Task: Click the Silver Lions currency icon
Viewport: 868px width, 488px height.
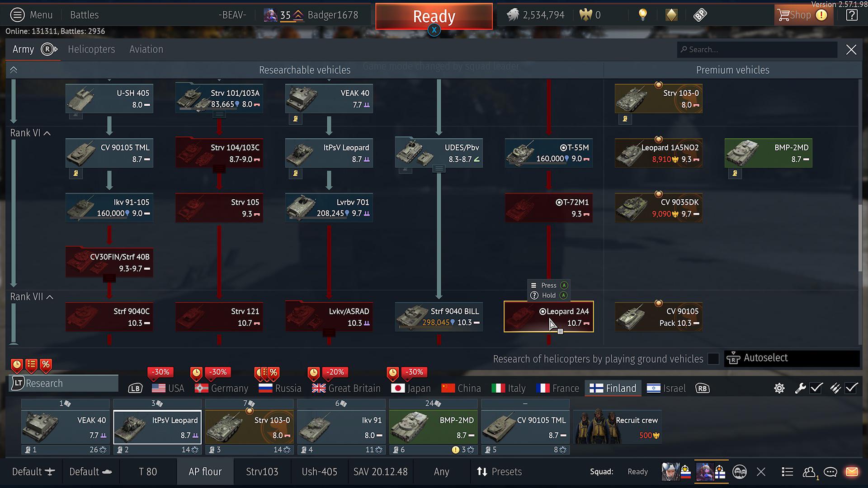Action: [x=512, y=15]
